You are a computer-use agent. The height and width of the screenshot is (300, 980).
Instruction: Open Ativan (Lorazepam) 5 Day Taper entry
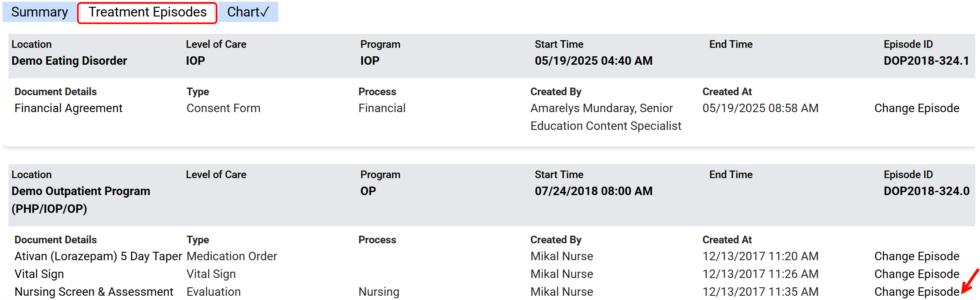pos(98,256)
